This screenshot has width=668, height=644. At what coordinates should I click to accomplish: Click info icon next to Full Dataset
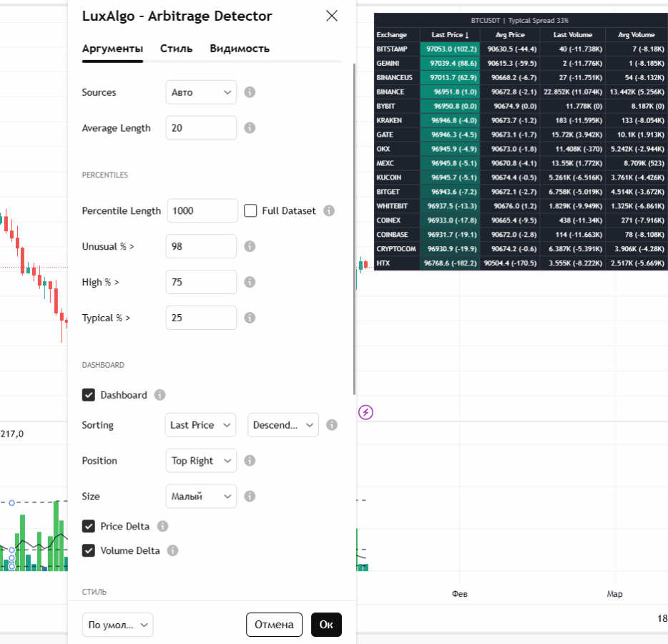(329, 210)
